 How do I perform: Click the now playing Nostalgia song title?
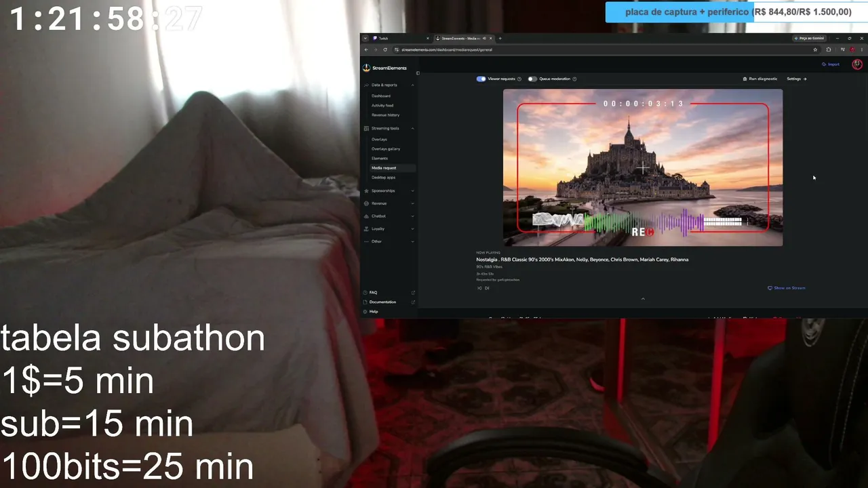coord(583,260)
